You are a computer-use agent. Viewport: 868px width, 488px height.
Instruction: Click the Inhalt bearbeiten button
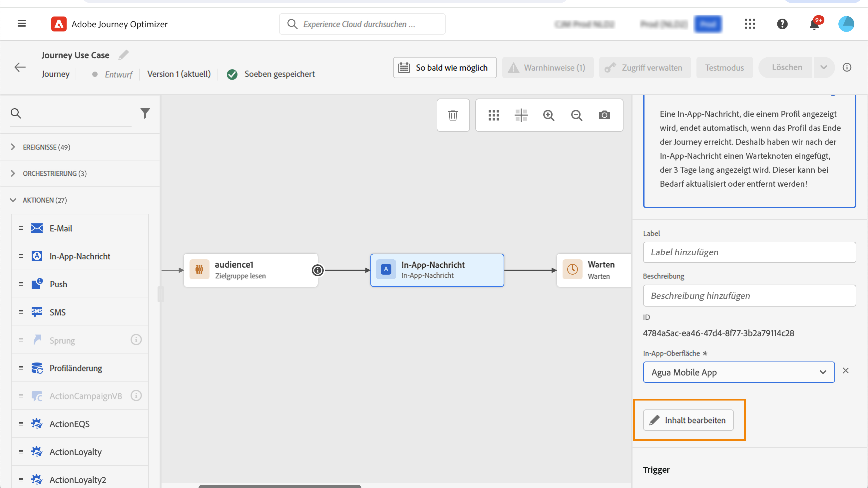[688, 420]
